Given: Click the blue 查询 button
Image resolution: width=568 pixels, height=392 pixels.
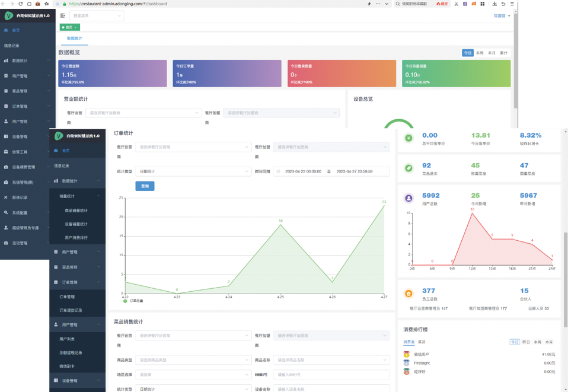Looking at the screenshot, I should tap(145, 186).
